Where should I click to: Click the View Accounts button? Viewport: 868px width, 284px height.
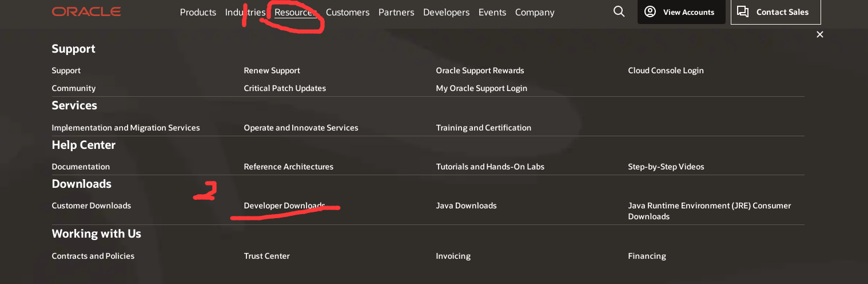pyautogui.click(x=682, y=12)
